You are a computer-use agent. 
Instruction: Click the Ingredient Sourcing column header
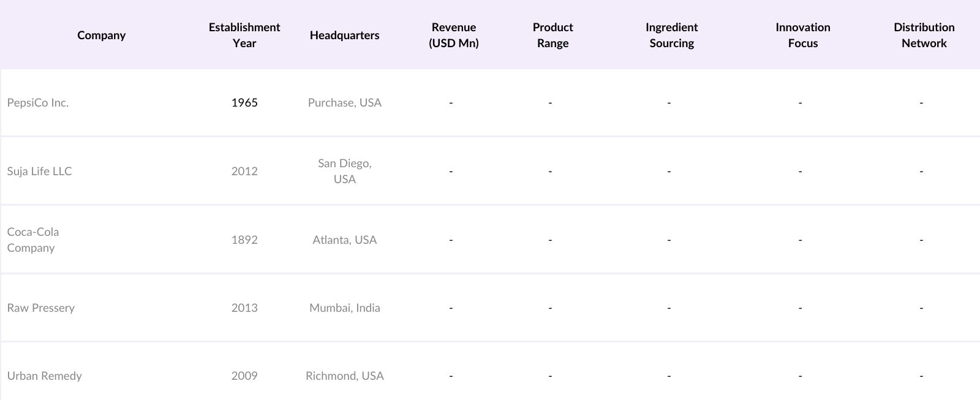click(671, 35)
